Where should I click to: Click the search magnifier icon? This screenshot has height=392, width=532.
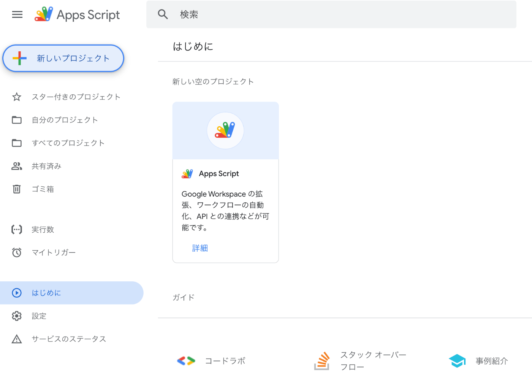coord(163,14)
